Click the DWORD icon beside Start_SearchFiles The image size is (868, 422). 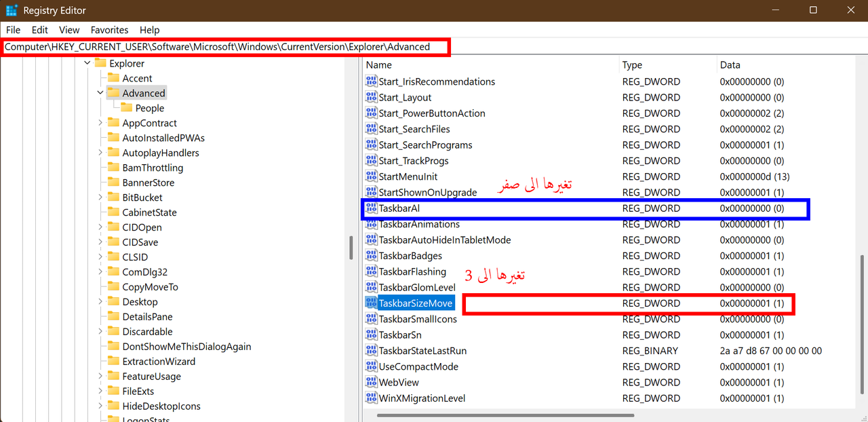(x=371, y=129)
